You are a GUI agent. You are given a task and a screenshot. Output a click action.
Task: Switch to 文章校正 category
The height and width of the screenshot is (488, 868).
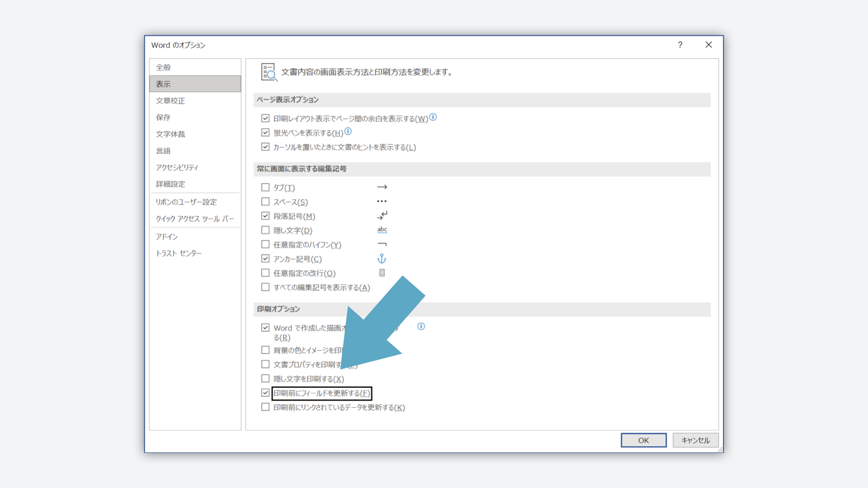[170, 101]
